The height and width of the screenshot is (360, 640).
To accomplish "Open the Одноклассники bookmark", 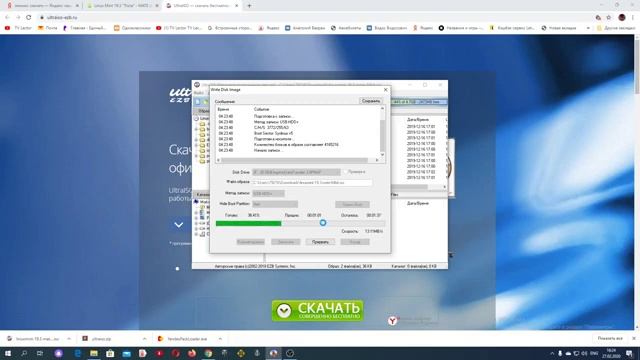I will (132, 28).
